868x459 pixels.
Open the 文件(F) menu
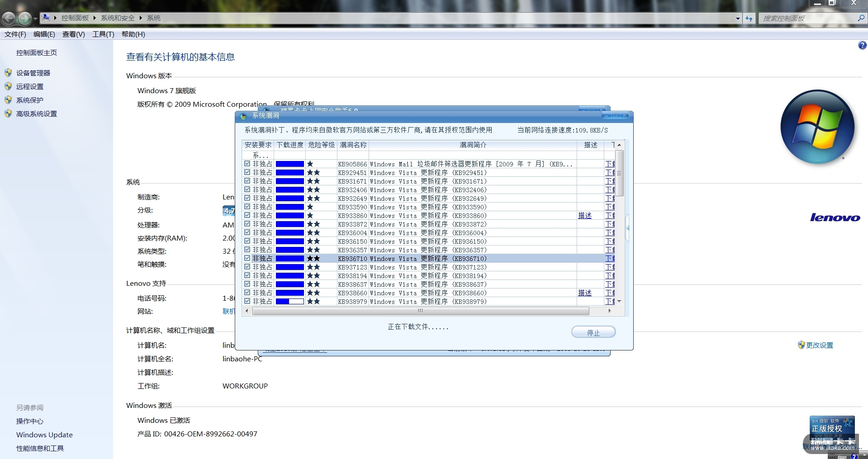(15, 34)
